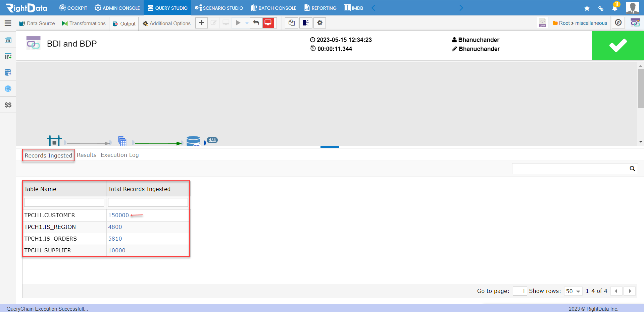
Task: Switch to the Results tab
Action: click(x=86, y=155)
